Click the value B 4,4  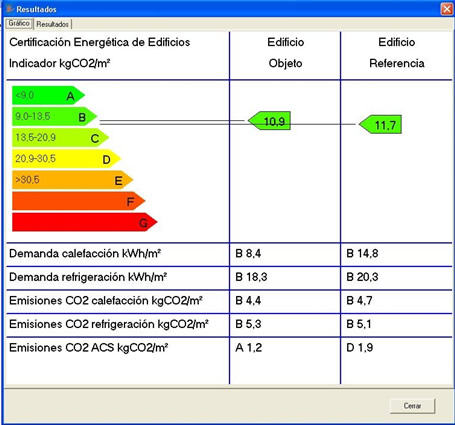[x=248, y=301]
